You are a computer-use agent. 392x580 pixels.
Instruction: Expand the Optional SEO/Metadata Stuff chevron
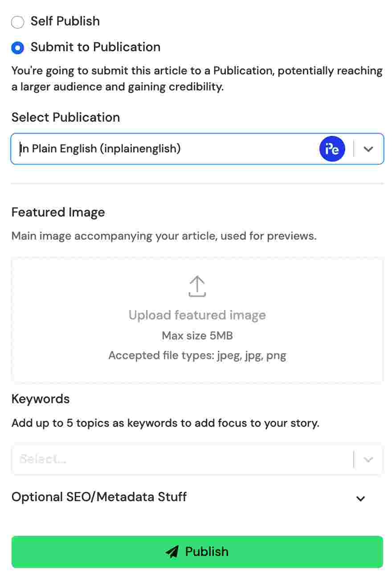[x=361, y=498]
